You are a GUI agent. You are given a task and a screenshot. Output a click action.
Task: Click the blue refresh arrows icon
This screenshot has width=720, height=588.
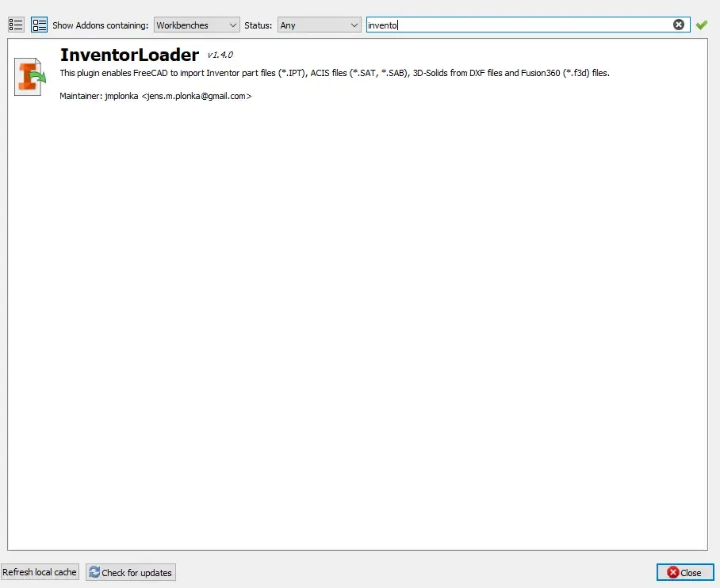pyautogui.click(x=94, y=572)
